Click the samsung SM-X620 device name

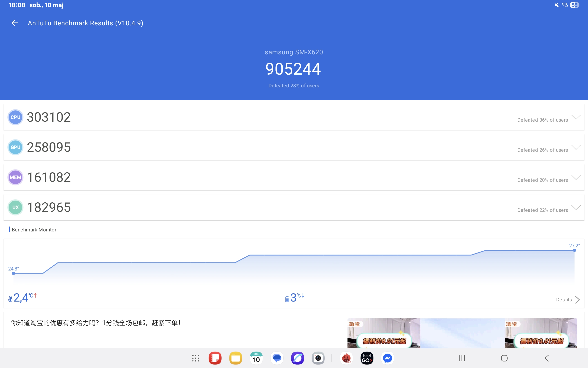point(294,52)
